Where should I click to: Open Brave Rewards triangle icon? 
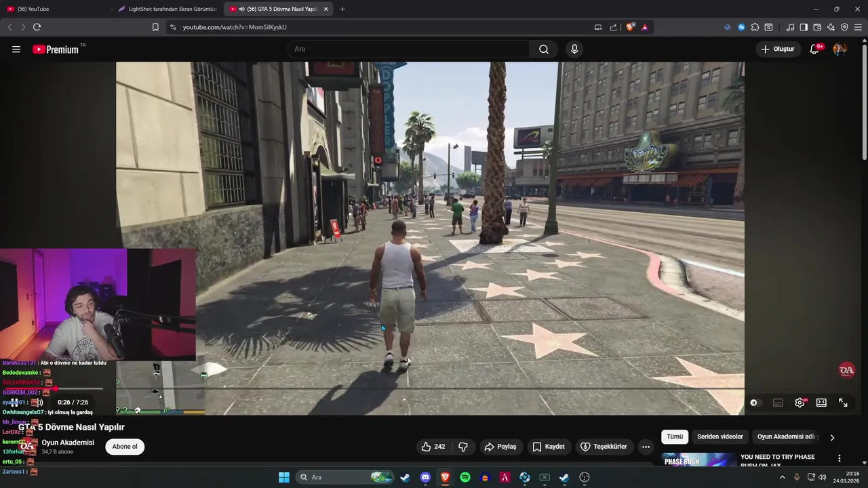point(645,27)
